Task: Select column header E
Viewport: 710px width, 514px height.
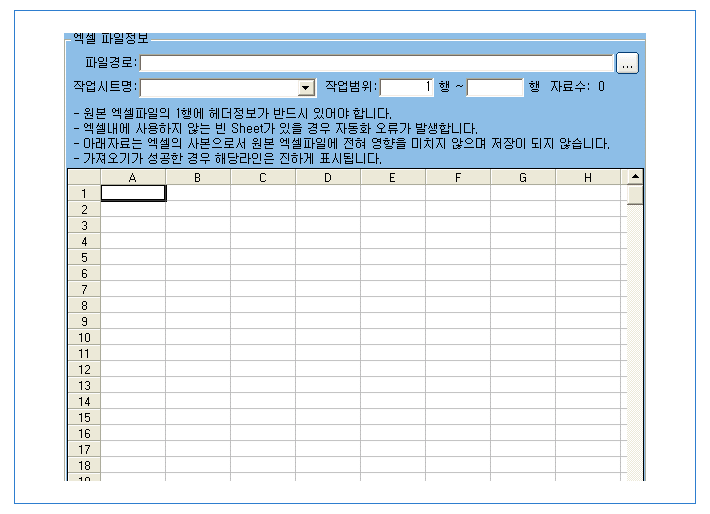Action: [x=393, y=178]
